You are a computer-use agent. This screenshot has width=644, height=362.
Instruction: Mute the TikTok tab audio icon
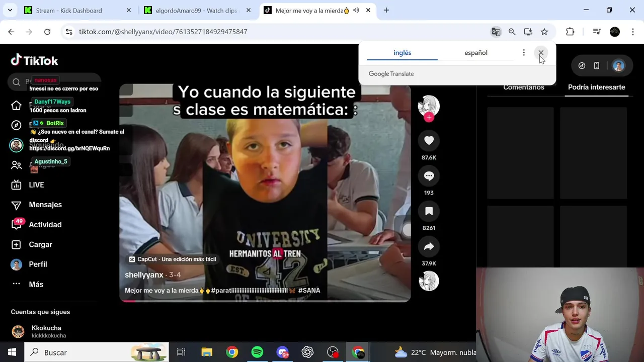pos(356,10)
